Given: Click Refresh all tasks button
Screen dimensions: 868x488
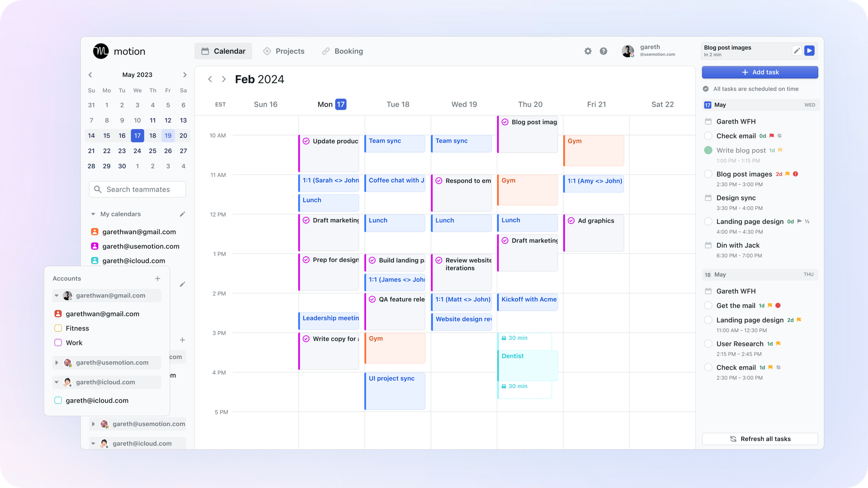Looking at the screenshot, I should pos(759,439).
